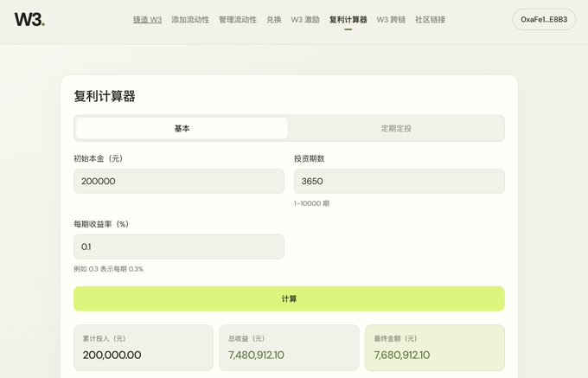Select the 复利计算器 nav item
This screenshot has width=588, height=378.
point(348,20)
